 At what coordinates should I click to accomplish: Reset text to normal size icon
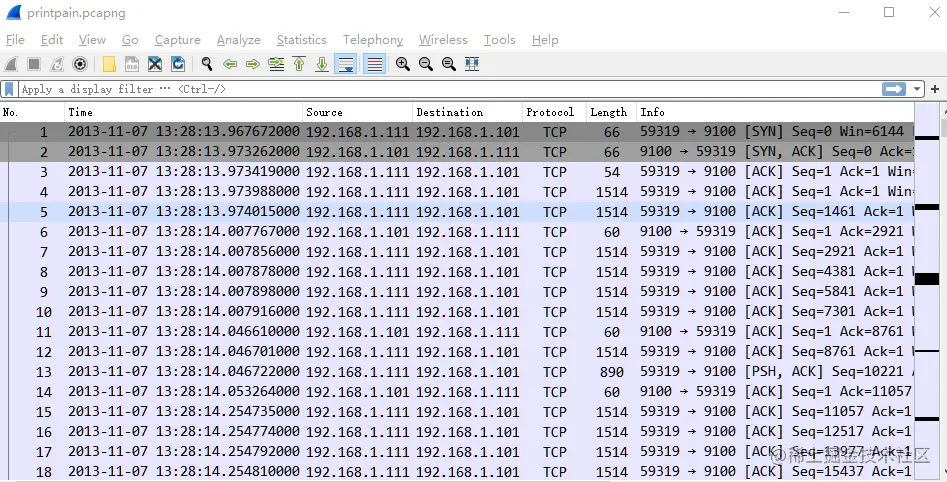tap(449, 64)
